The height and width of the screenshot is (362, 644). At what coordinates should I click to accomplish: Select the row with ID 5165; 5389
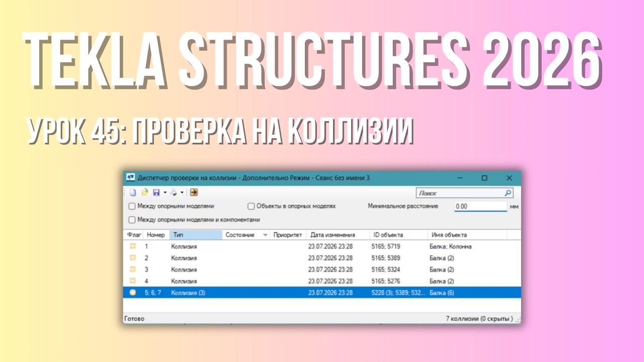point(322,258)
